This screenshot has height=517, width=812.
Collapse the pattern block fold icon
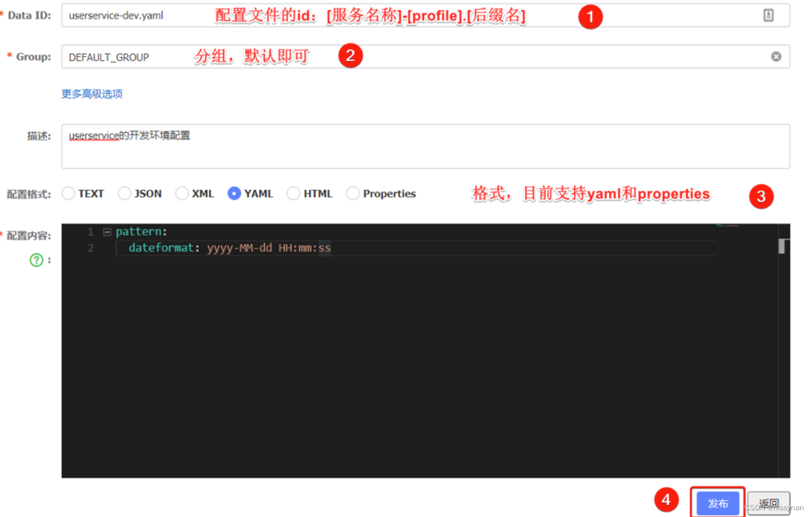(107, 232)
